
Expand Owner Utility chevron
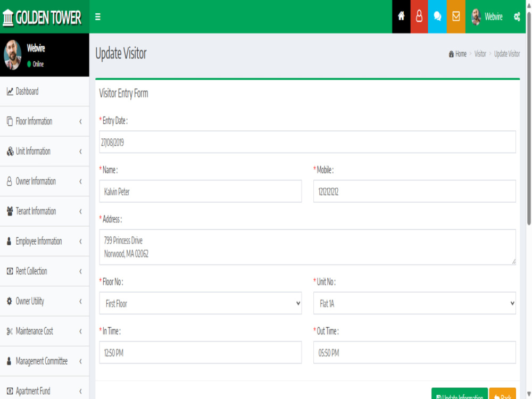point(80,301)
